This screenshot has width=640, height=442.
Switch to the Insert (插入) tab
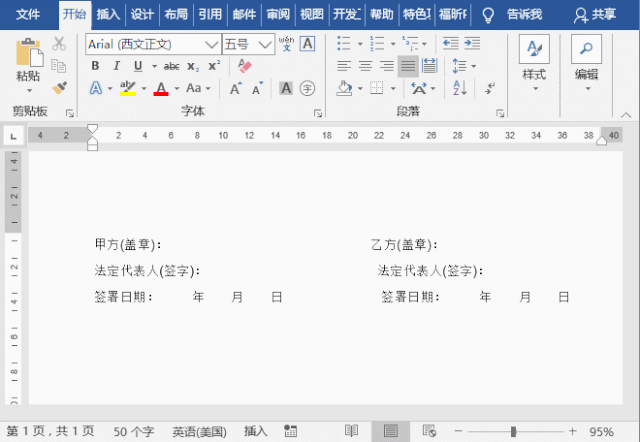109,14
